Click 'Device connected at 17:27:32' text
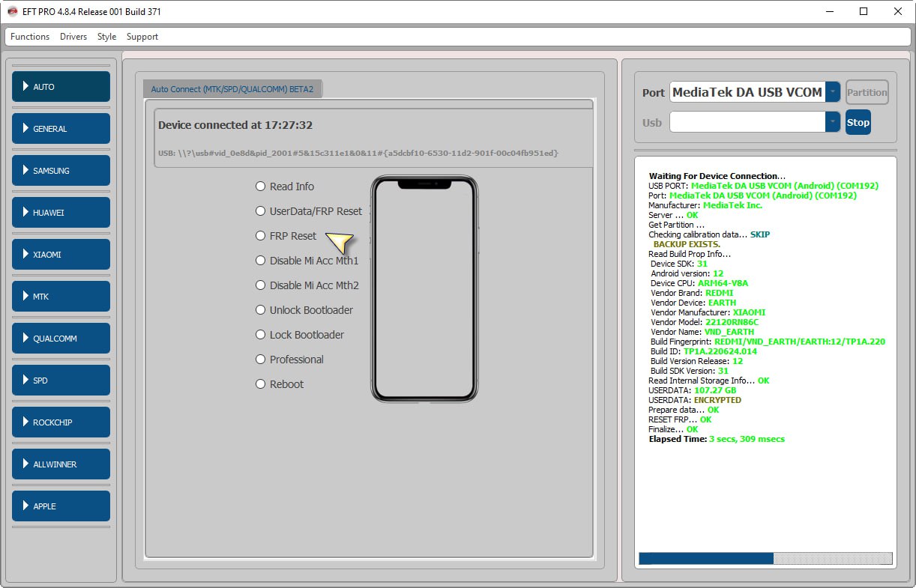The image size is (916, 588). coord(235,125)
